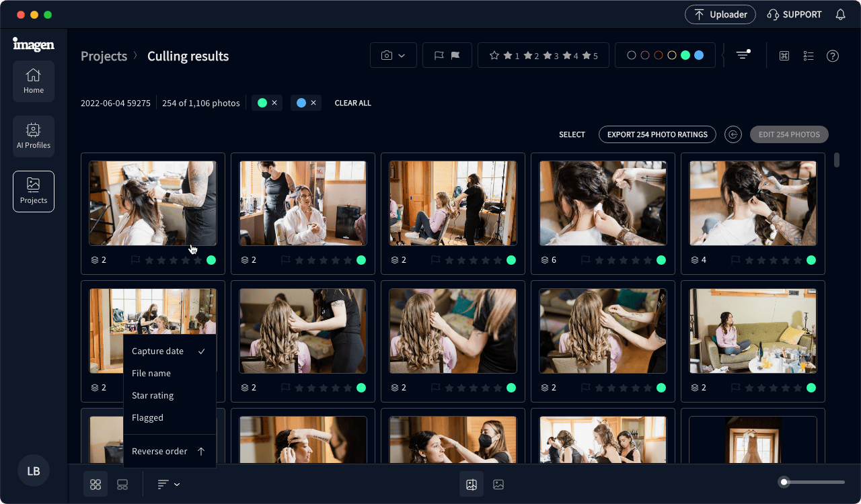
Task: Open the checklist panel icon in the toolbar
Action: tap(809, 56)
